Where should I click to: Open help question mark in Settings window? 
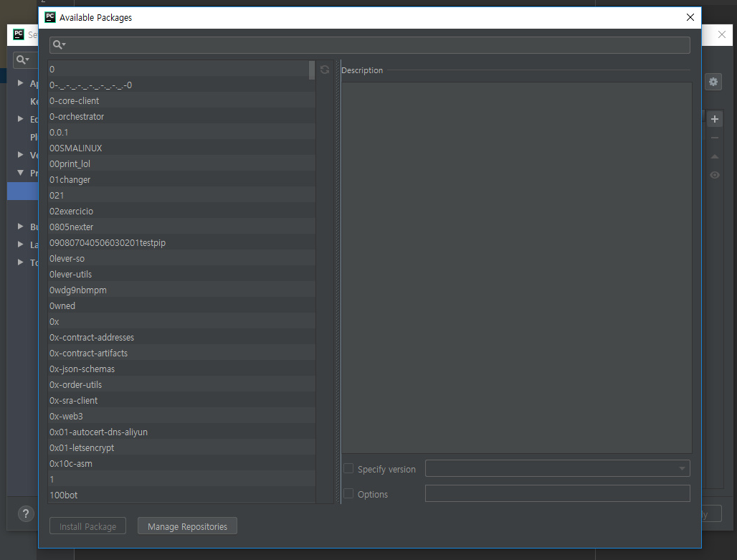(26, 513)
